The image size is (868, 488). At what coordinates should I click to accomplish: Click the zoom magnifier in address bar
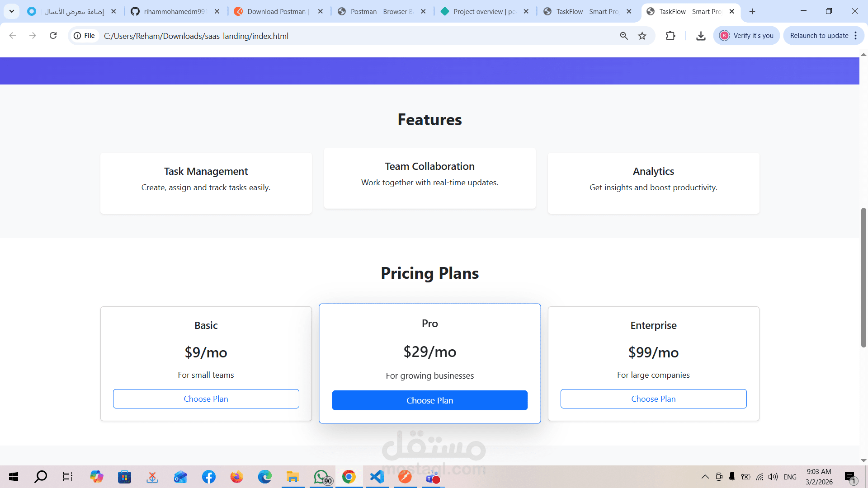pyautogui.click(x=624, y=36)
